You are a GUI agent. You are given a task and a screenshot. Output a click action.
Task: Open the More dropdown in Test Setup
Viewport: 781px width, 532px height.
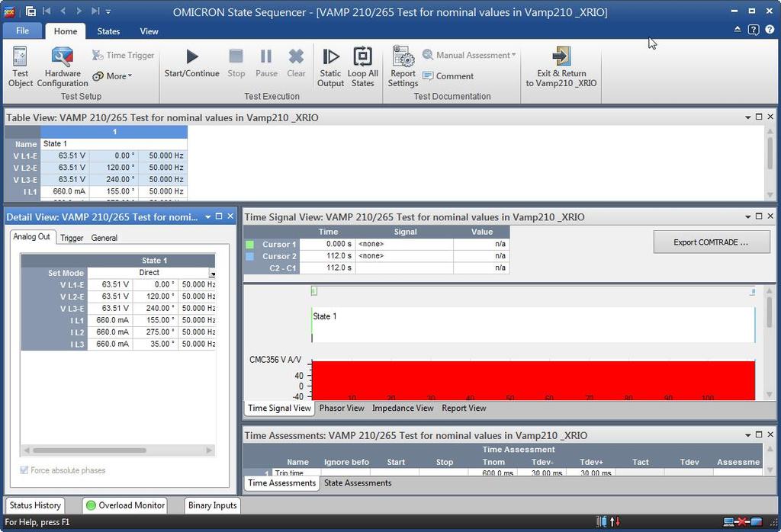pyautogui.click(x=113, y=76)
